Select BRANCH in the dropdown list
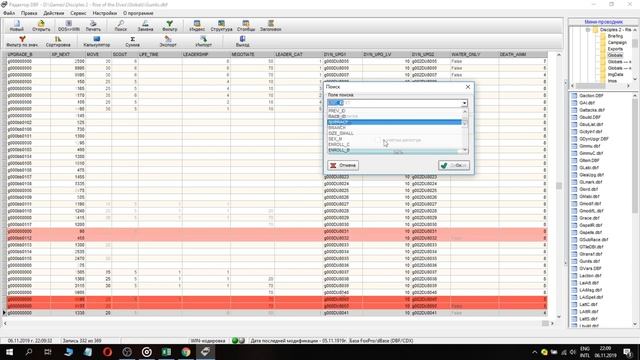The width and height of the screenshot is (640, 360). click(394, 128)
